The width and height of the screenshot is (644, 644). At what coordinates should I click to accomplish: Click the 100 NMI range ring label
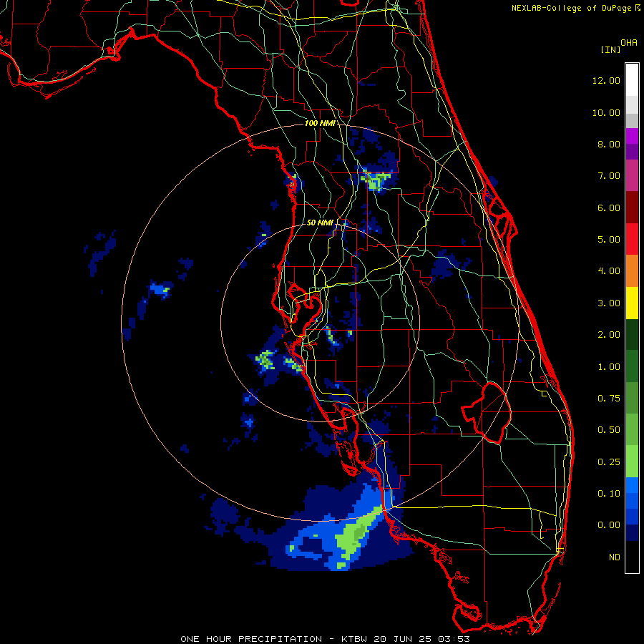pos(320,123)
